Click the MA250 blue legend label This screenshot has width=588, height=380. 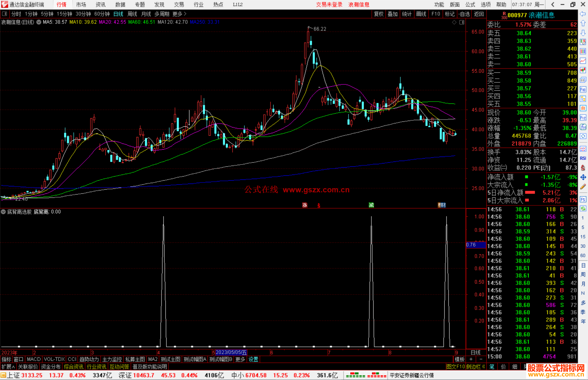[205, 22]
